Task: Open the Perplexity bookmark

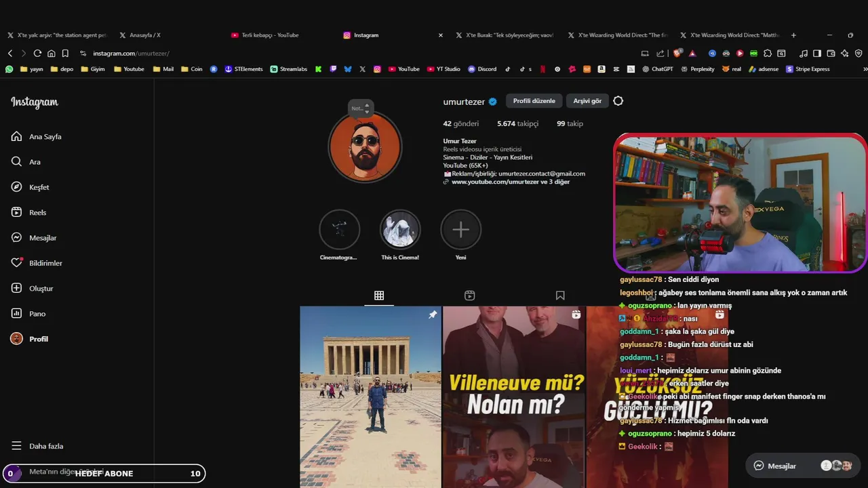Action: click(x=697, y=69)
